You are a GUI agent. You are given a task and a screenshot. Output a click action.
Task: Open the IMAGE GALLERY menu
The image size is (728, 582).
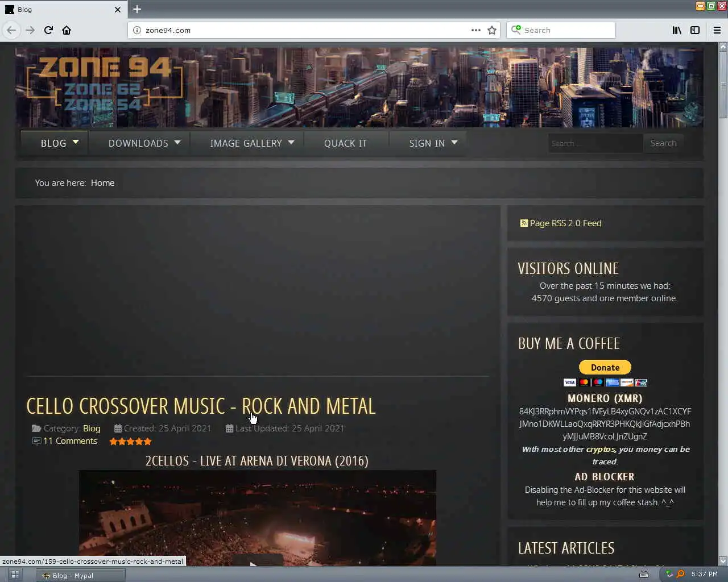pyautogui.click(x=246, y=143)
